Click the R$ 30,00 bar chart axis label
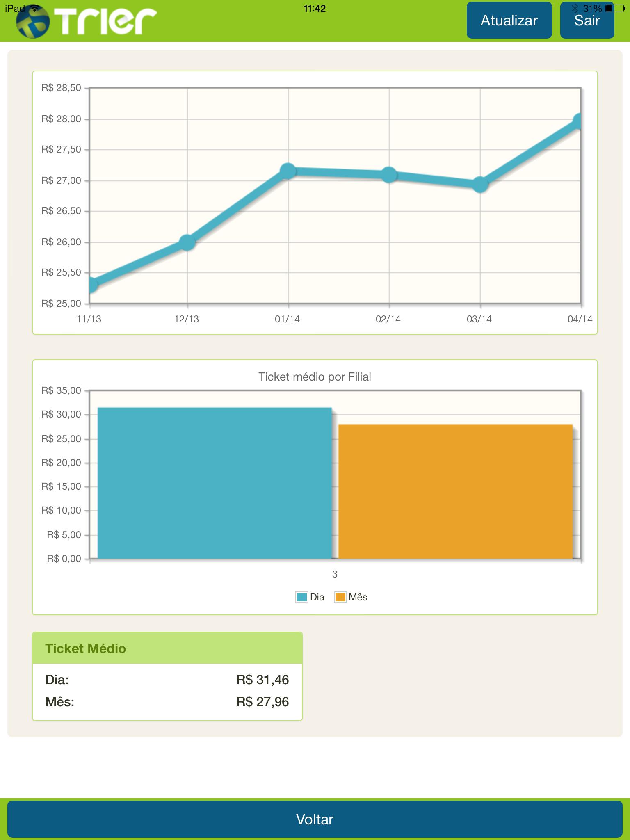630x840 pixels. click(x=62, y=414)
